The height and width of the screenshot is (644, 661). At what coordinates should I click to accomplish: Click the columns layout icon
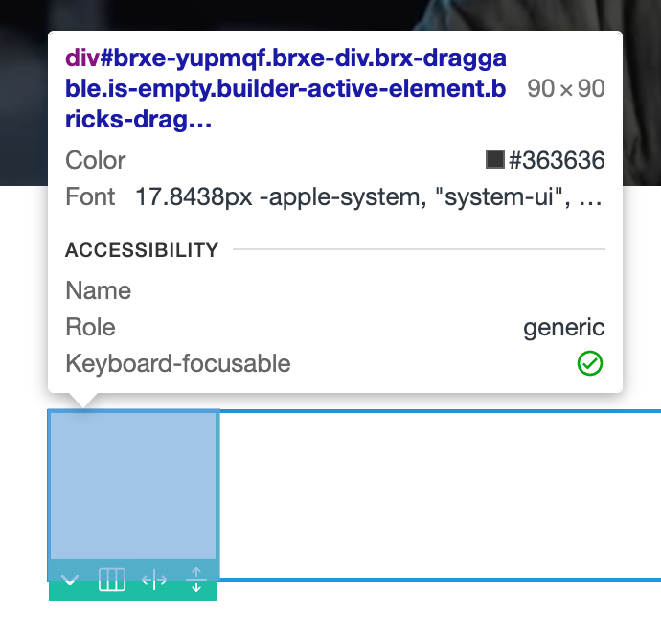pyautogui.click(x=112, y=581)
